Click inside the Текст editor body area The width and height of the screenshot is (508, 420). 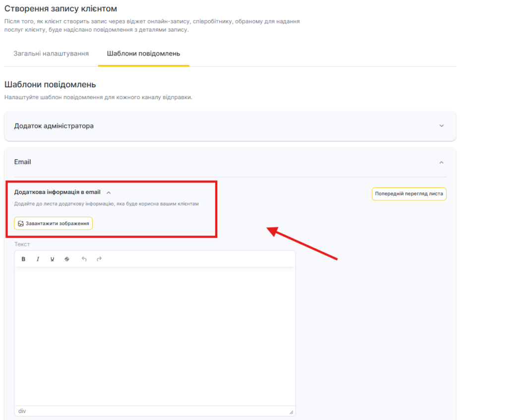(x=155, y=337)
